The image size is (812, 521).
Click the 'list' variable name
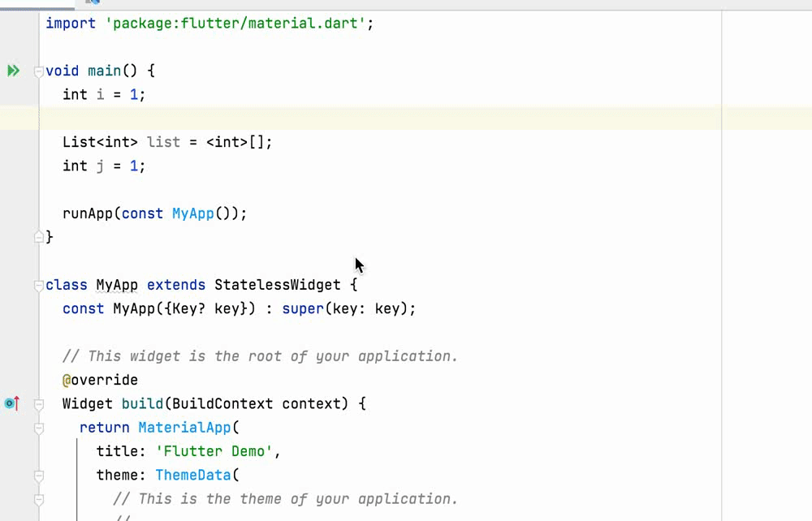point(164,142)
